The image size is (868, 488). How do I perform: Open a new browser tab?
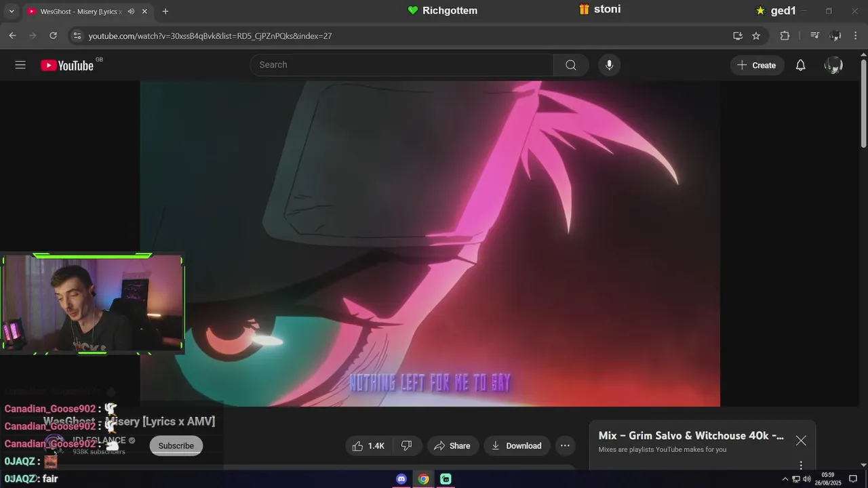[x=165, y=12]
